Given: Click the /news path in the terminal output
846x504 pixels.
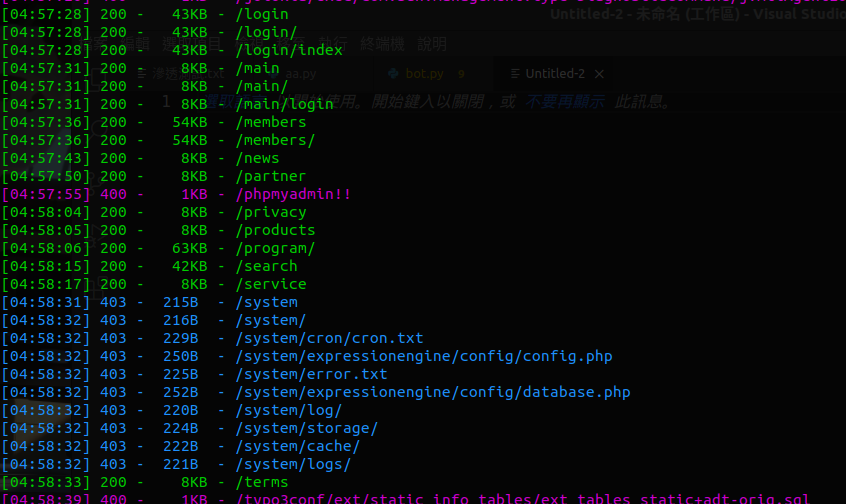Looking at the screenshot, I should (x=257, y=158).
